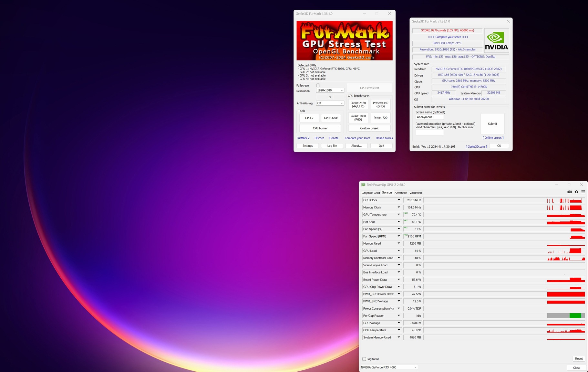Image resolution: width=588 pixels, height=372 pixels.
Task: Click the GPU-Z refresh icon
Action: 576,192
